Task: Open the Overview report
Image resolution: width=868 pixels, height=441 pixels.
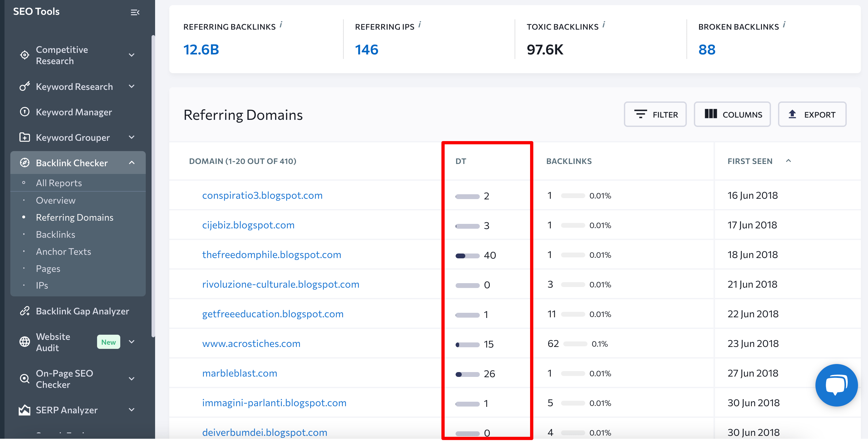Action: pos(55,200)
